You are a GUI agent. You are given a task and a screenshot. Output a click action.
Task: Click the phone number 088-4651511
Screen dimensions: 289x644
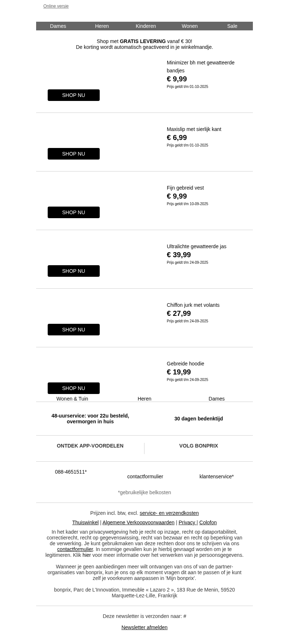(x=71, y=472)
